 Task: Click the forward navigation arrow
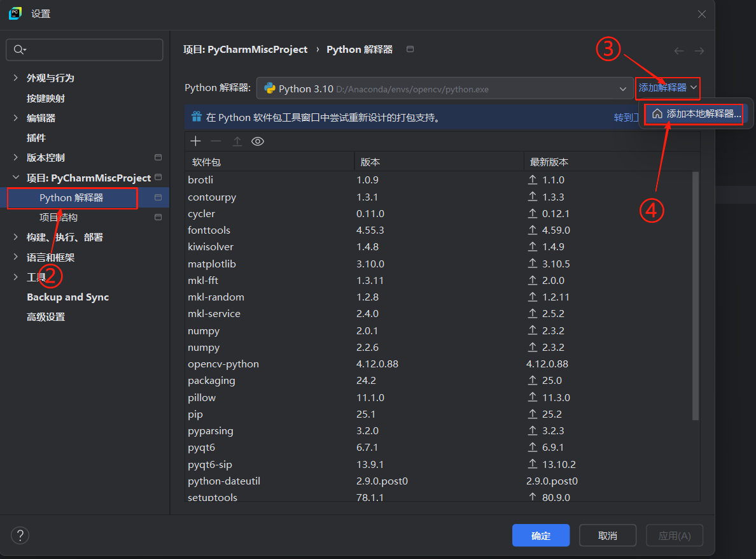699,51
